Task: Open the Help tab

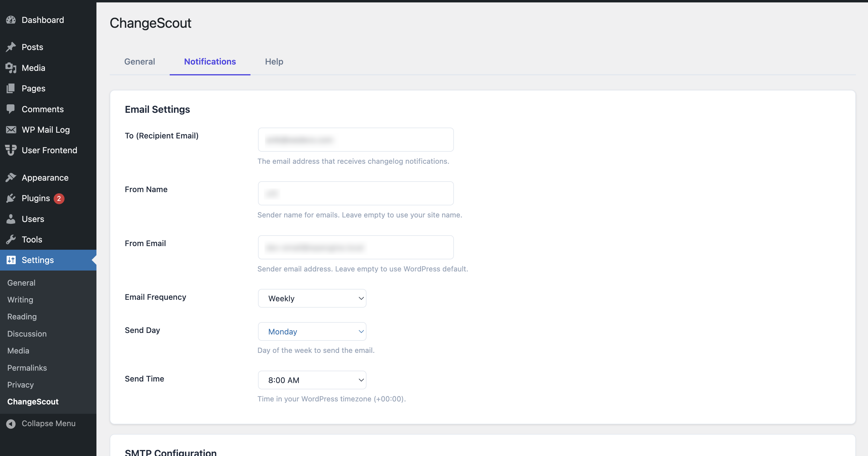Action: (x=274, y=62)
